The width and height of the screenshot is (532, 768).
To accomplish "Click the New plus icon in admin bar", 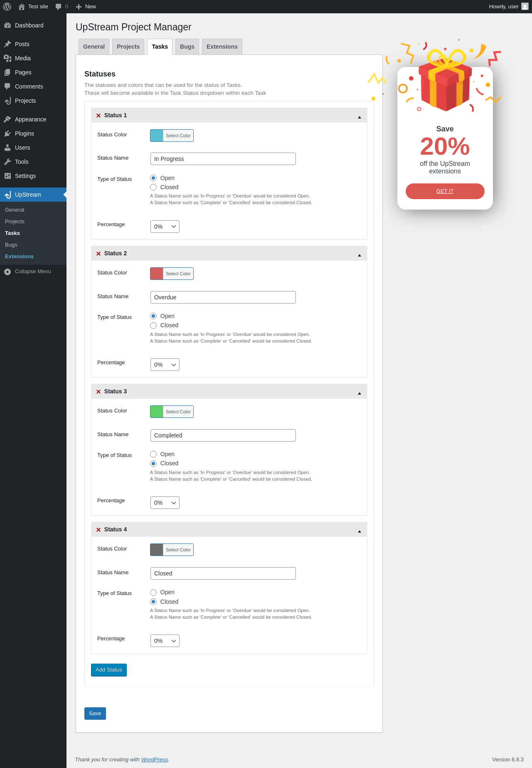I will click(79, 7).
